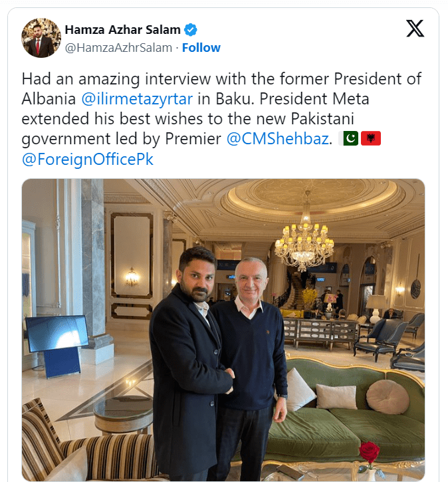The image size is (448, 482).
Task: Open the embedded tweet photo
Action: point(223,330)
